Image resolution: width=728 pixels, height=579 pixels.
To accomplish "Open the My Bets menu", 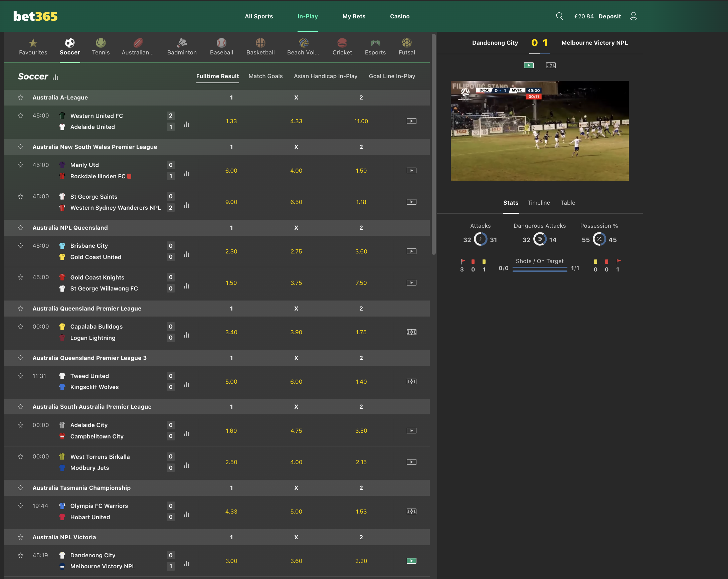I will coord(354,16).
